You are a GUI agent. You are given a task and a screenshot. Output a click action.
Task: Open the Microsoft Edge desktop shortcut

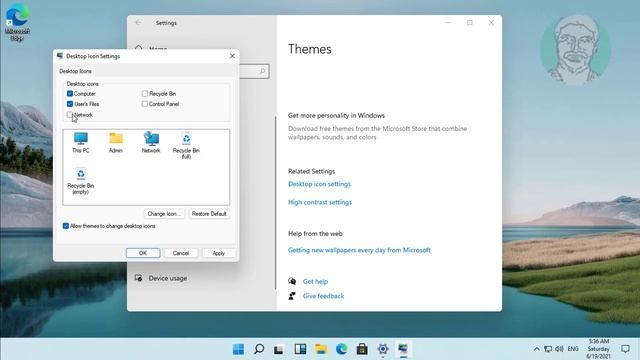click(17, 22)
